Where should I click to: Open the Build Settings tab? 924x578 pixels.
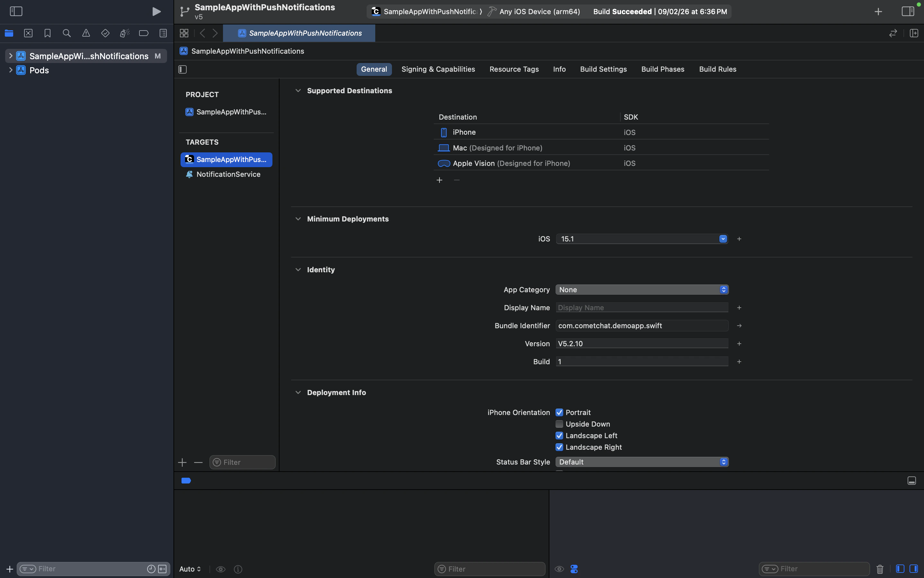[x=603, y=69]
